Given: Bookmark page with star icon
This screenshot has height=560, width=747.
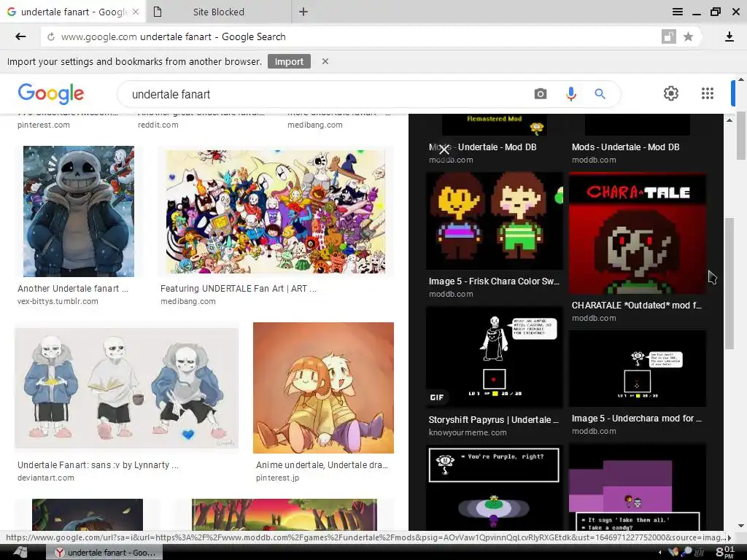Looking at the screenshot, I should point(688,36).
